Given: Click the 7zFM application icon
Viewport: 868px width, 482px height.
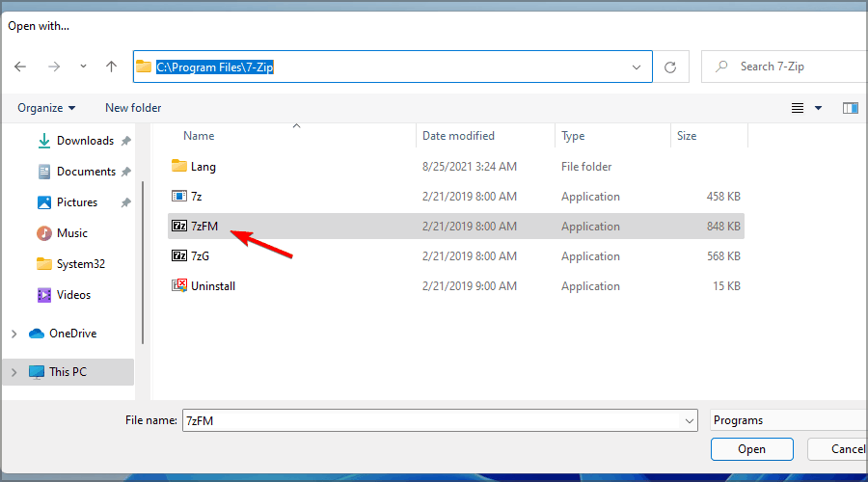Looking at the screenshot, I should click(x=179, y=227).
